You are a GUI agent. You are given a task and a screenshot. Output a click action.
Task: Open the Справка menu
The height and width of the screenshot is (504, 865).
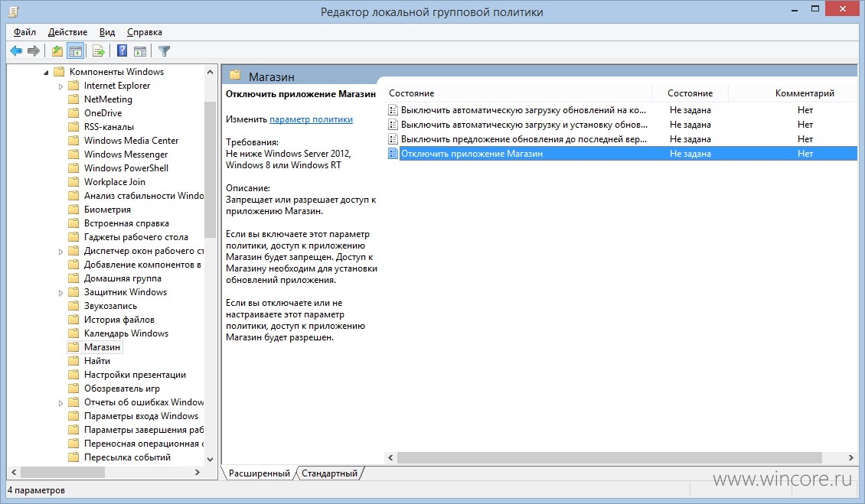[145, 32]
